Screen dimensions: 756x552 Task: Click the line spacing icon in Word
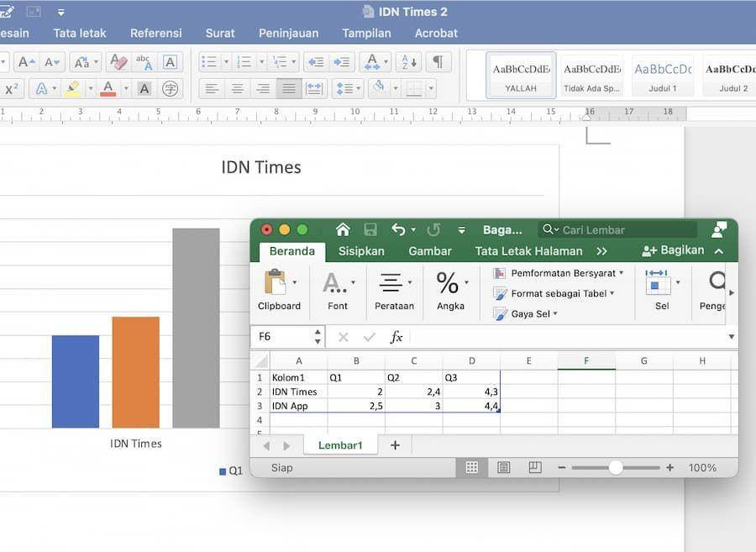(x=344, y=89)
